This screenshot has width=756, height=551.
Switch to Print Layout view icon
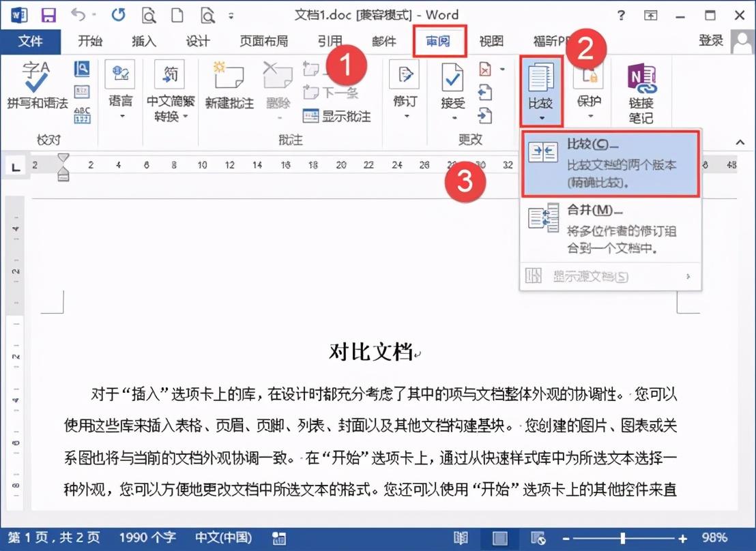click(x=499, y=538)
